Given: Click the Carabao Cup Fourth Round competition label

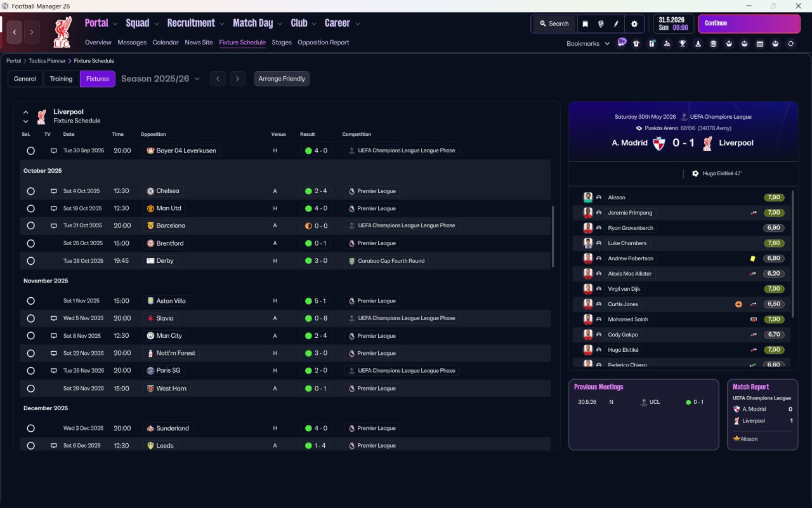Looking at the screenshot, I should pos(387,261).
